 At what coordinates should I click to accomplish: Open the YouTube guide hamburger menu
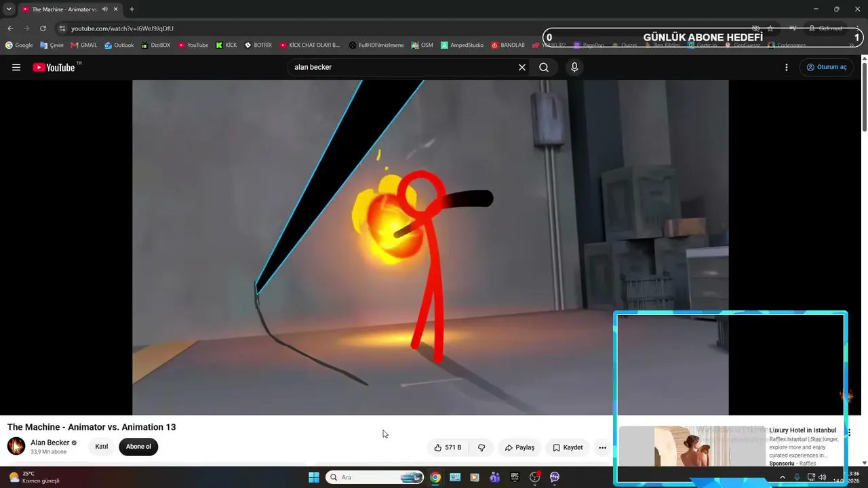click(x=16, y=67)
